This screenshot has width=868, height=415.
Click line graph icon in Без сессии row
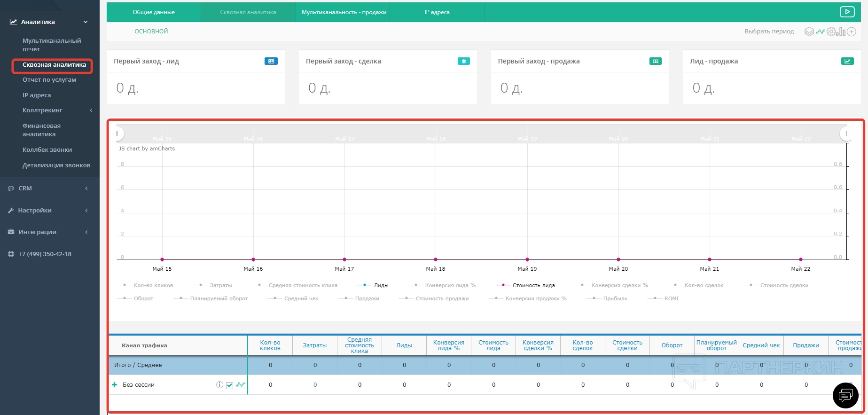pos(241,385)
